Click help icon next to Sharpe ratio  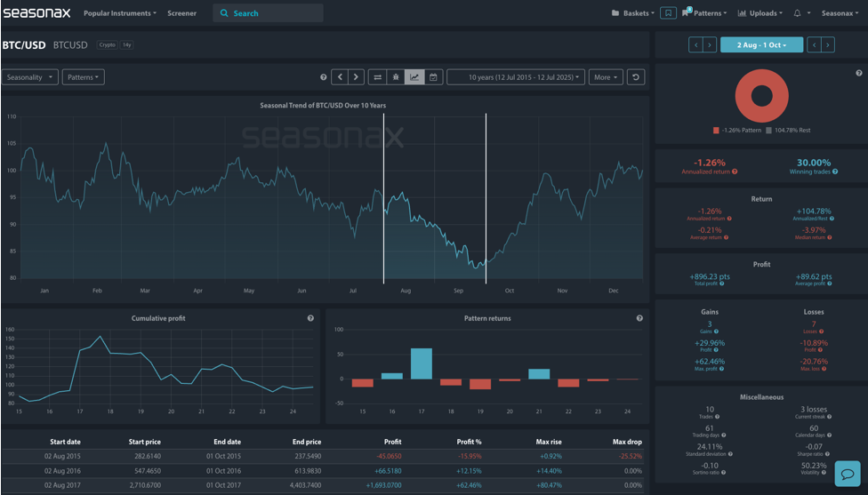(827, 454)
